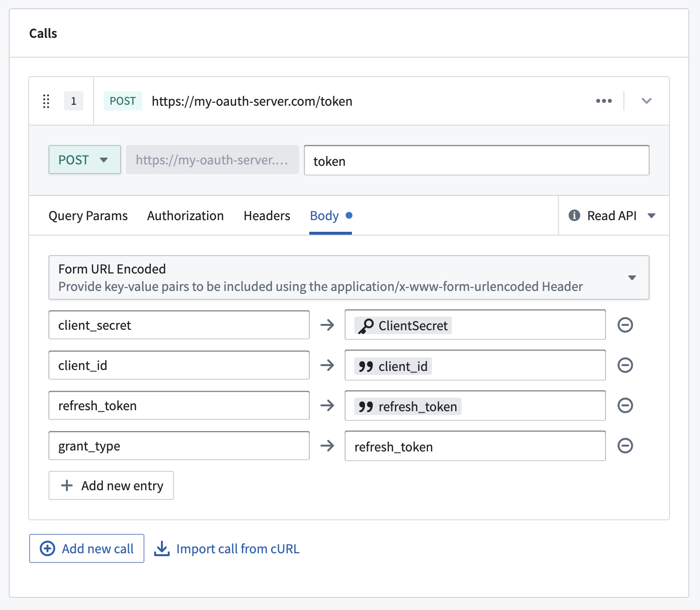Grab the drag handle for call 1

point(46,101)
